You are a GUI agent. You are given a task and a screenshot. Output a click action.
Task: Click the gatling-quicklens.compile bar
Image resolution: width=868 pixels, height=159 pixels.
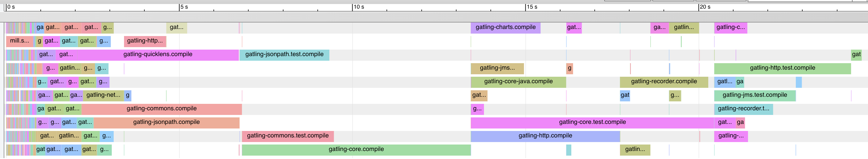pyautogui.click(x=158, y=55)
